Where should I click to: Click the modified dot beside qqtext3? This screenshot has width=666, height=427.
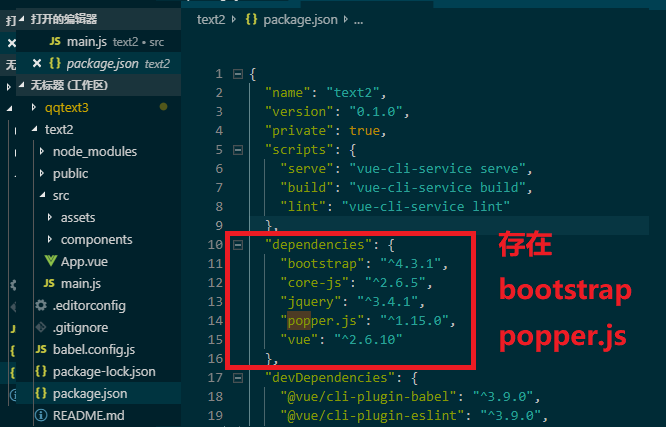[x=163, y=107]
